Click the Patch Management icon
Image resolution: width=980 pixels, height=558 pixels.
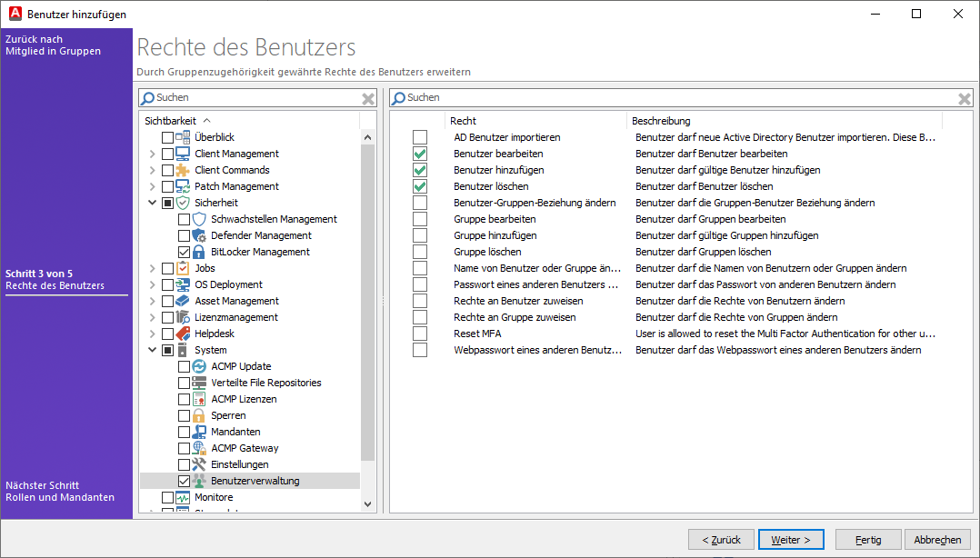(x=183, y=185)
